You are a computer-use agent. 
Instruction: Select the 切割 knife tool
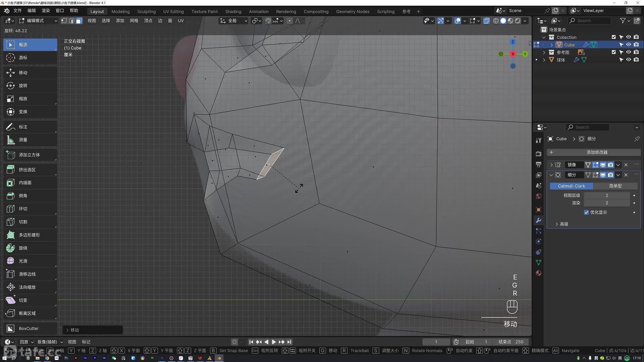30,222
